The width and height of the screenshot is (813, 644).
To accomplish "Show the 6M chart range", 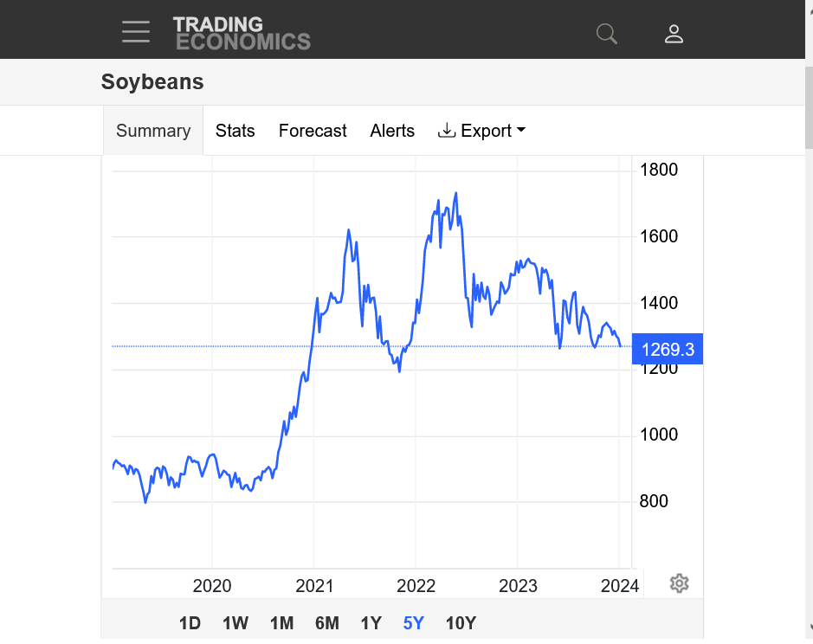I will pos(327,623).
